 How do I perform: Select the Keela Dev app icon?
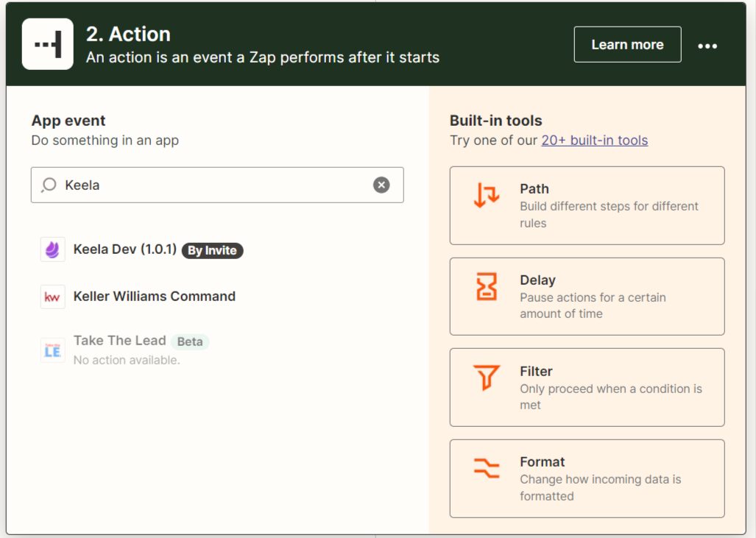coord(52,249)
